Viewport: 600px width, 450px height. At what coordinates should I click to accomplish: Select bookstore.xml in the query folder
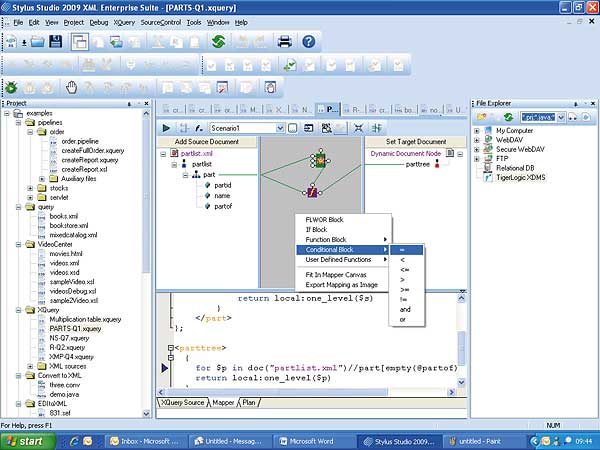point(69,226)
